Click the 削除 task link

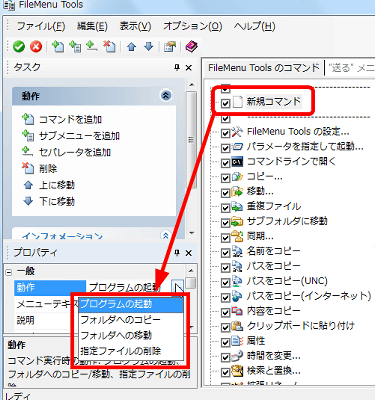click(x=48, y=169)
